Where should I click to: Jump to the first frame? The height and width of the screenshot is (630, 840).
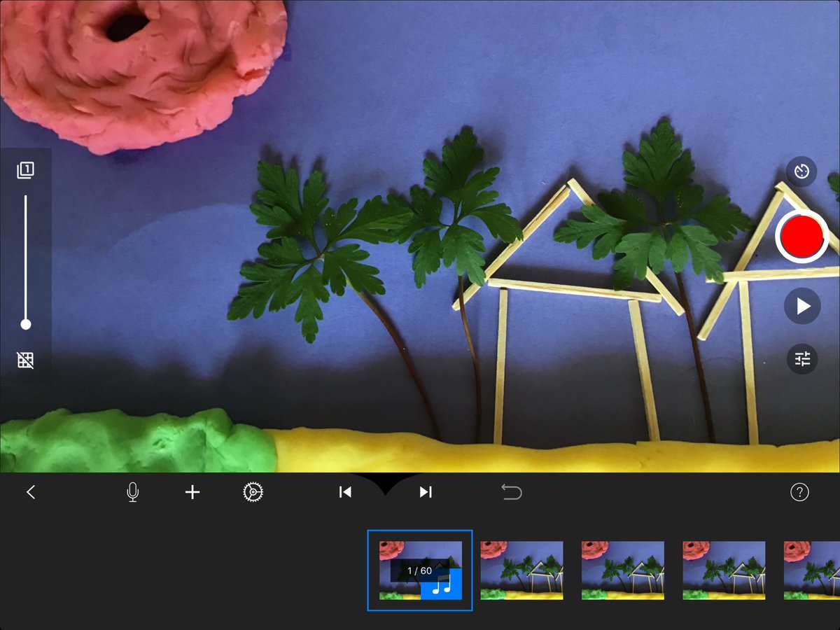[x=345, y=492]
